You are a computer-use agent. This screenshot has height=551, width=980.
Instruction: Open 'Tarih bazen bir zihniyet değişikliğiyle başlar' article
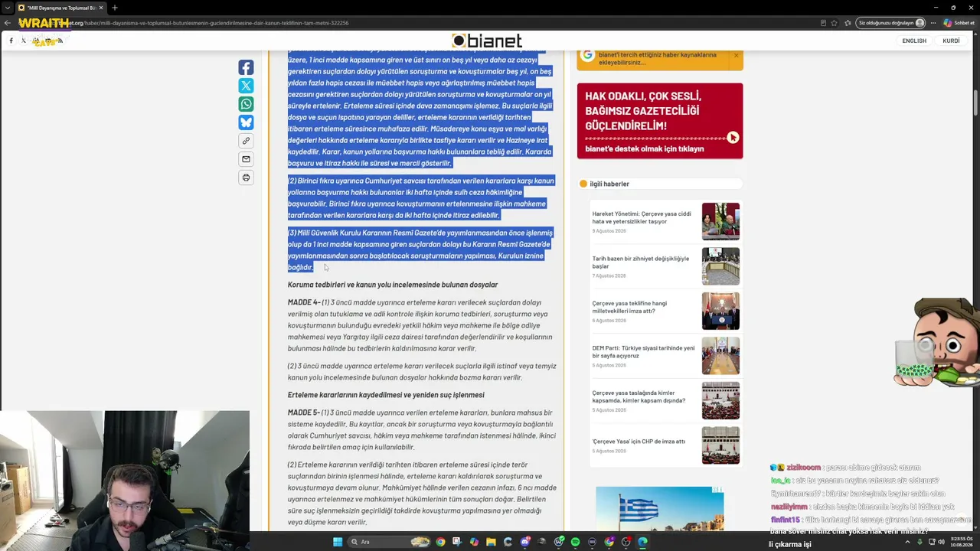(641, 262)
